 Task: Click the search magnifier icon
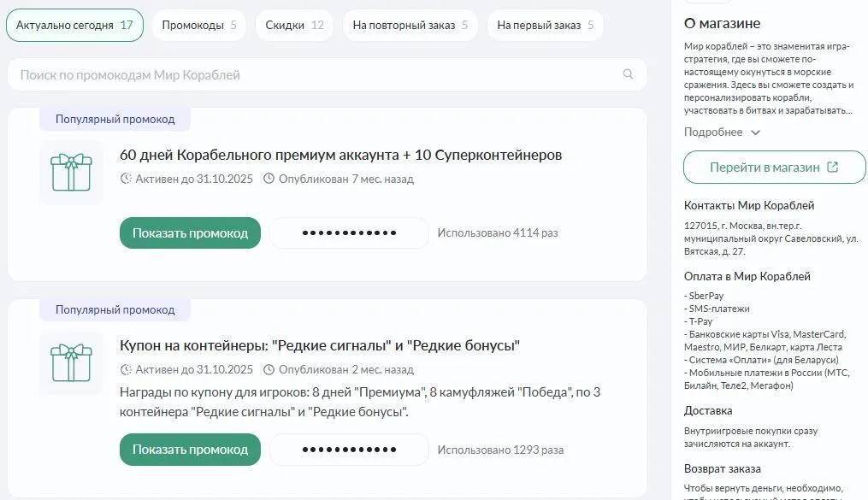tap(629, 74)
